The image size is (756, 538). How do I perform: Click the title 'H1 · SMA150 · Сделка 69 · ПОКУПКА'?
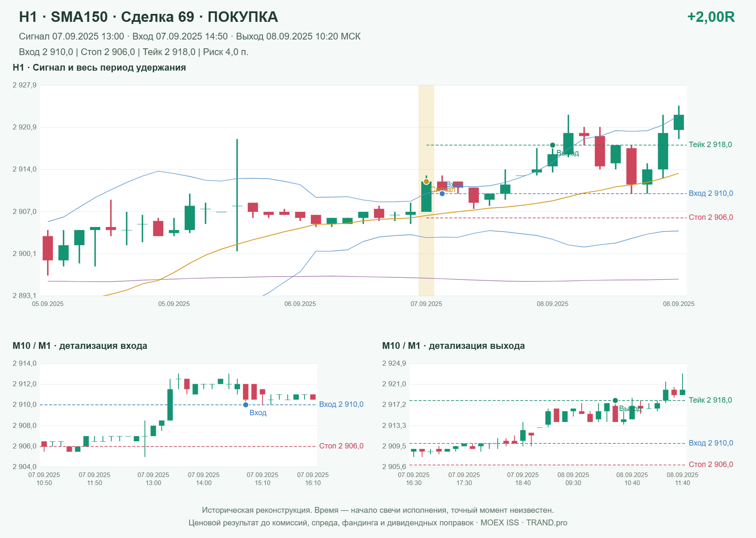149,17
